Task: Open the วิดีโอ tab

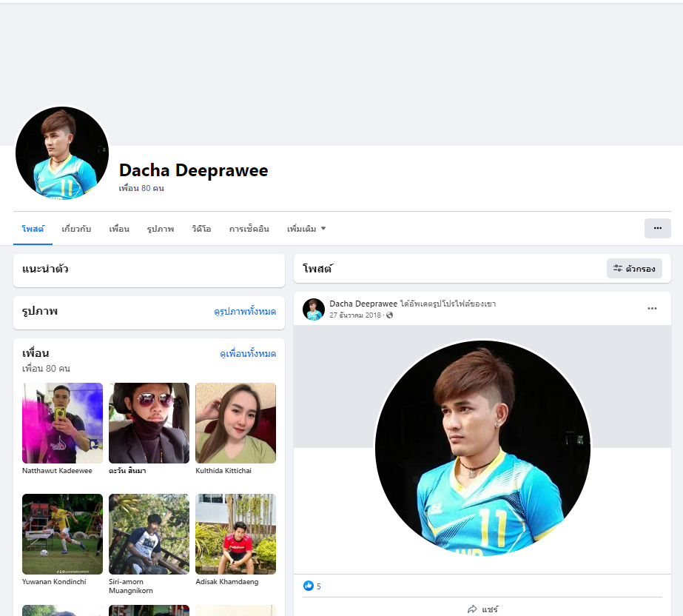Action: point(201,229)
